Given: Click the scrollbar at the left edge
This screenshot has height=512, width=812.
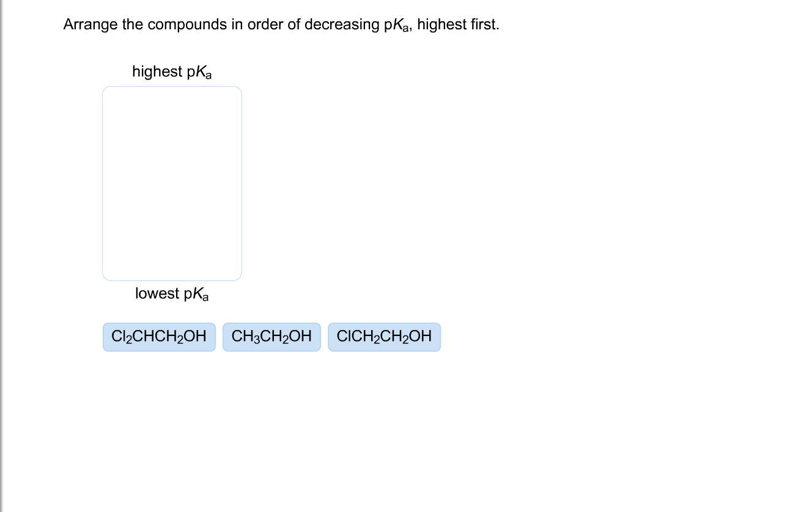Looking at the screenshot, I should click(2, 256).
